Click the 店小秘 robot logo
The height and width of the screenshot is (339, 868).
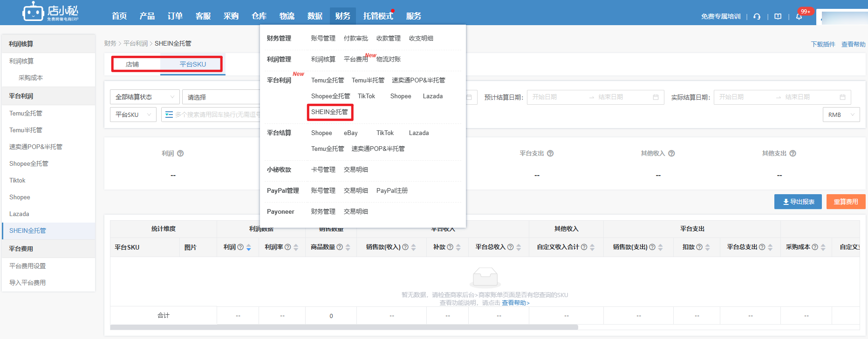point(50,12)
